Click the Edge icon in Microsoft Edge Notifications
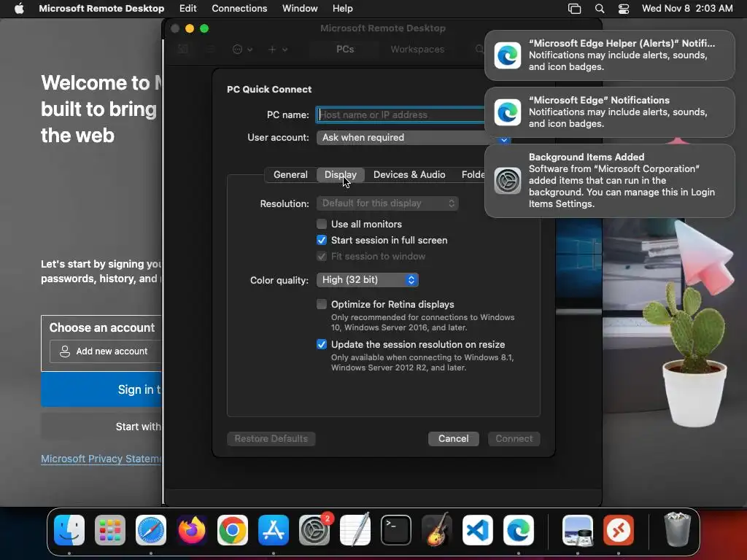 [508, 112]
